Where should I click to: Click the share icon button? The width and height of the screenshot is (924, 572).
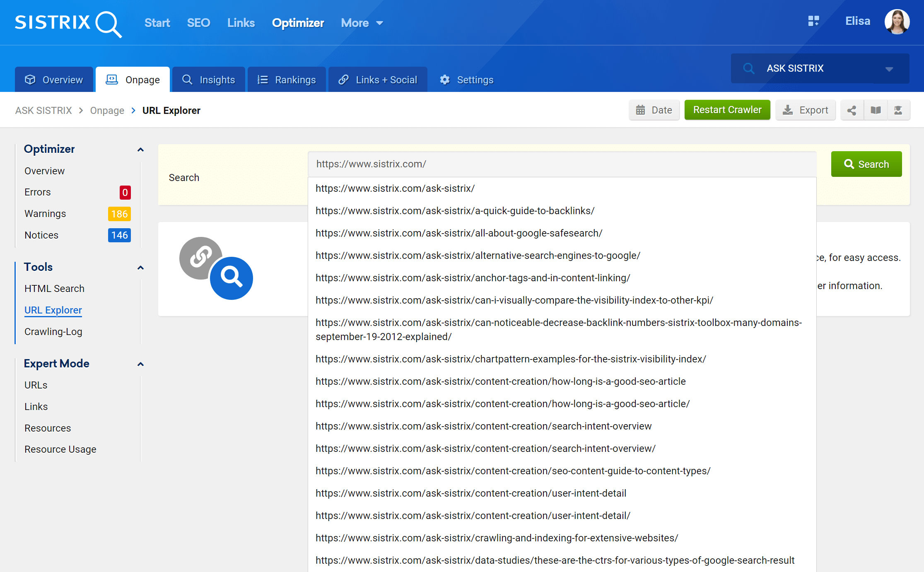click(x=852, y=110)
